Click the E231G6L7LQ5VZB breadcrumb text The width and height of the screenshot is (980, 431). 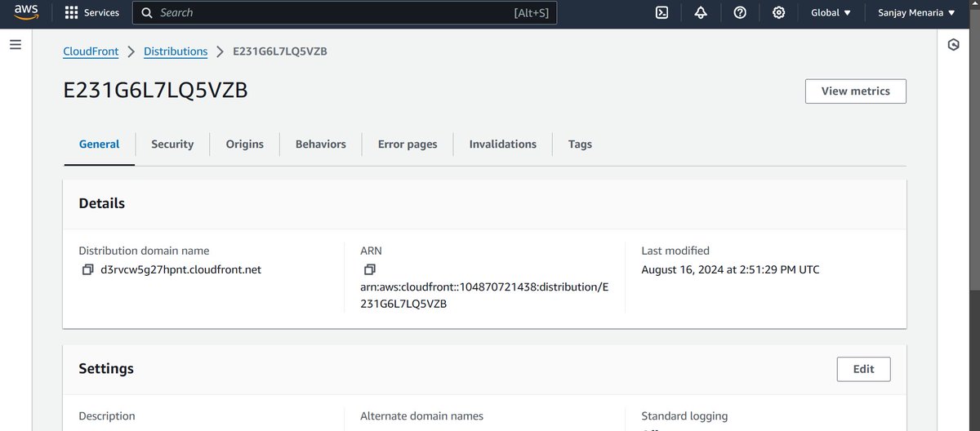(280, 51)
